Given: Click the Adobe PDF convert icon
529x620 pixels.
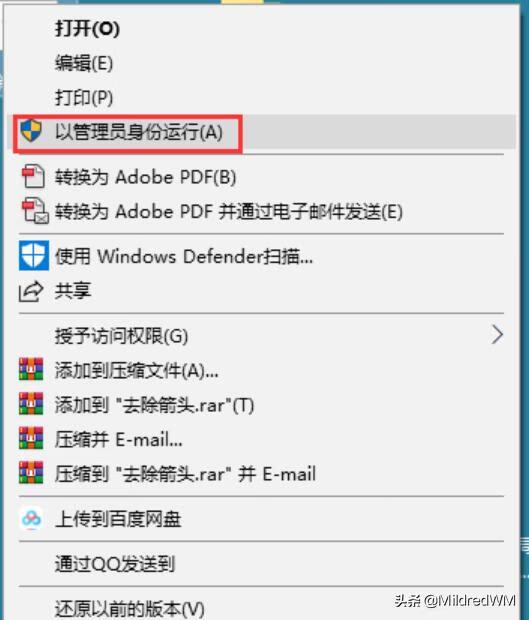Looking at the screenshot, I should pos(33,176).
